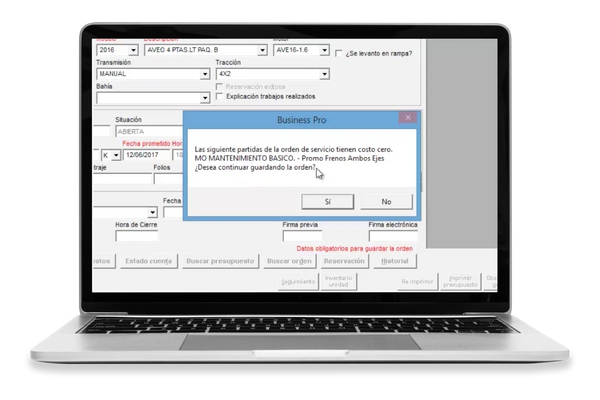Click the Inventario unidad button
Viewport: 600px width, 400px height.
339,282
